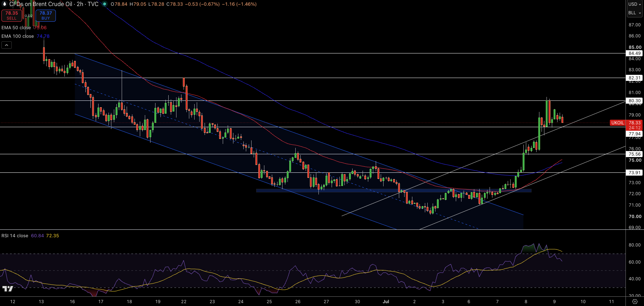Viewport: 644px width, 306px height.
Task: Click the 77.94 horizontal line price label
Action: 635,134
